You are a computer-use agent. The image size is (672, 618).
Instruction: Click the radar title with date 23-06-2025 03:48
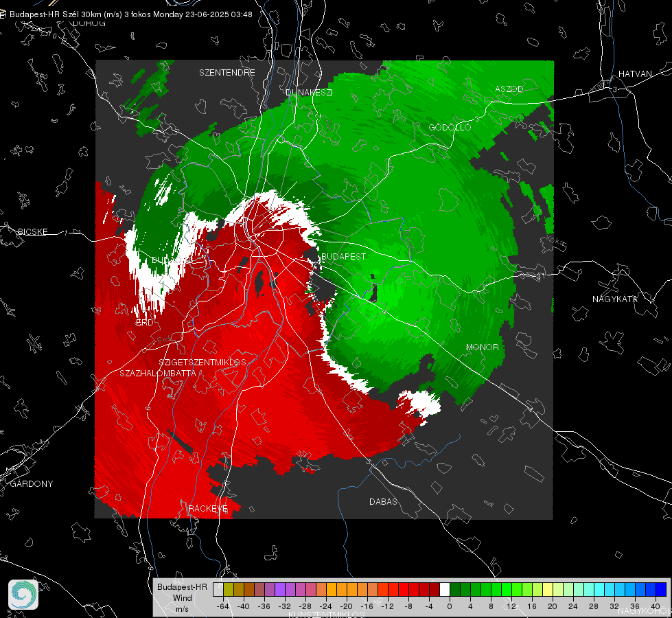pos(130,14)
